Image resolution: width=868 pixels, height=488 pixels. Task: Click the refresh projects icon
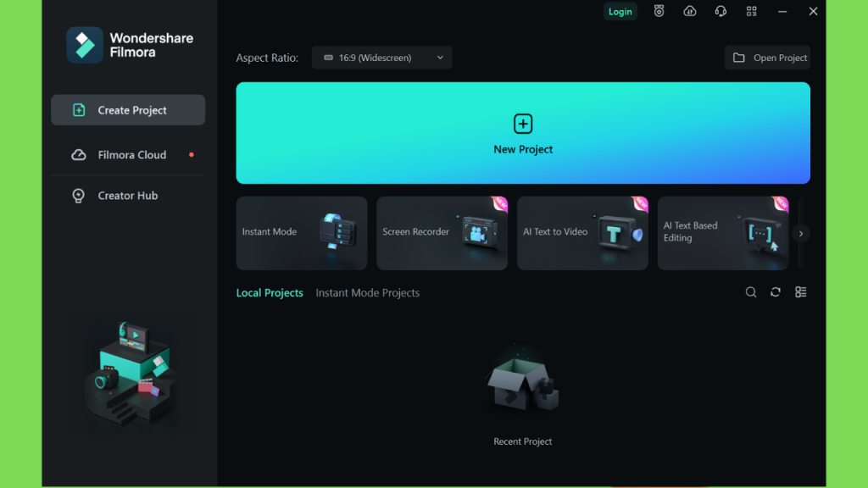776,291
